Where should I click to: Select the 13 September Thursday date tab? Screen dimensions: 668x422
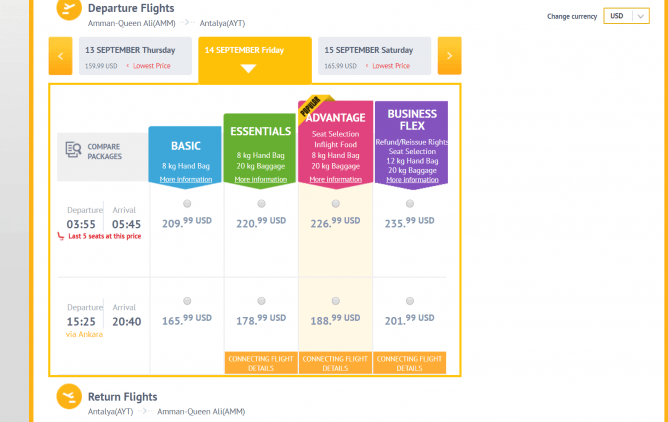coord(132,56)
